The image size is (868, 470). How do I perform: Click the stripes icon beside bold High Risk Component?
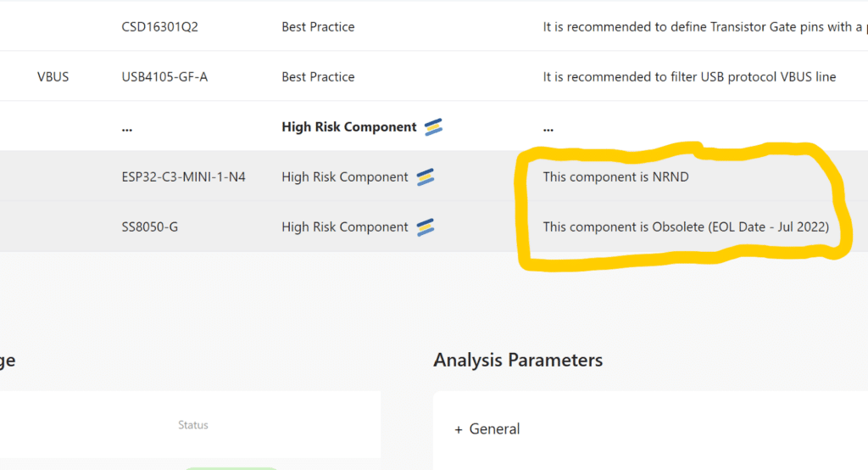coord(433,127)
